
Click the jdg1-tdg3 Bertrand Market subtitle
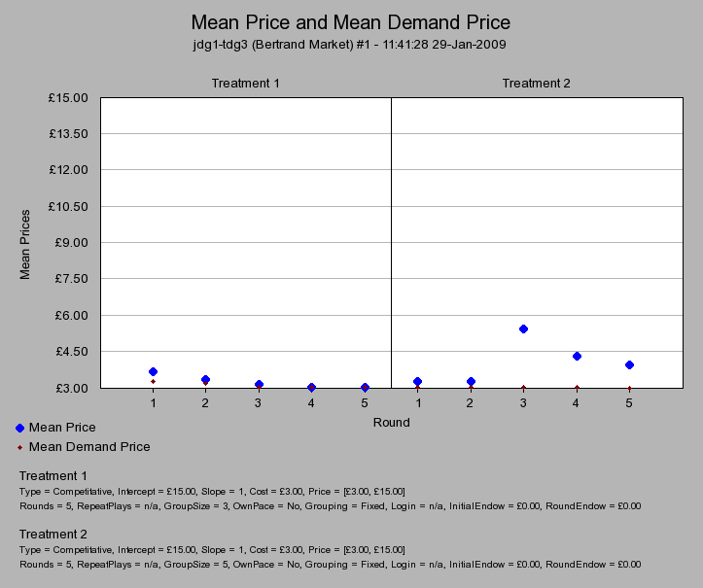coord(350,45)
